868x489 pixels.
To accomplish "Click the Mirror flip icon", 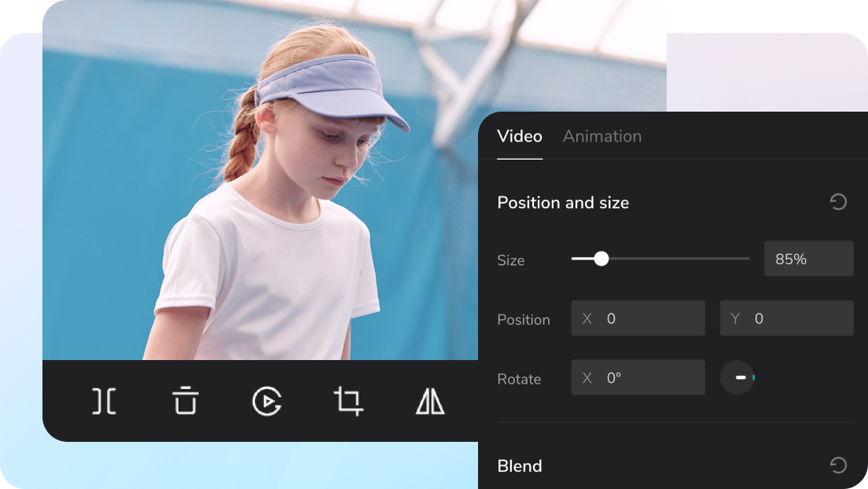I will [x=429, y=401].
